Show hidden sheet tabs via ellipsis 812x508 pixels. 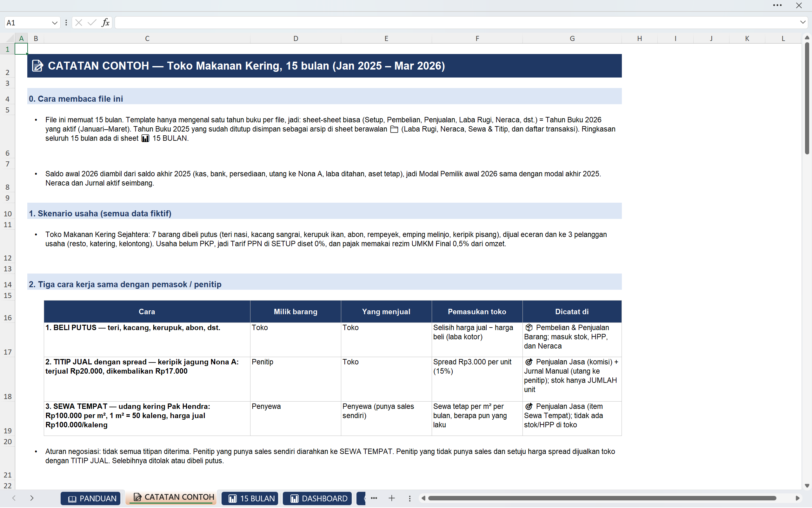[374, 498]
